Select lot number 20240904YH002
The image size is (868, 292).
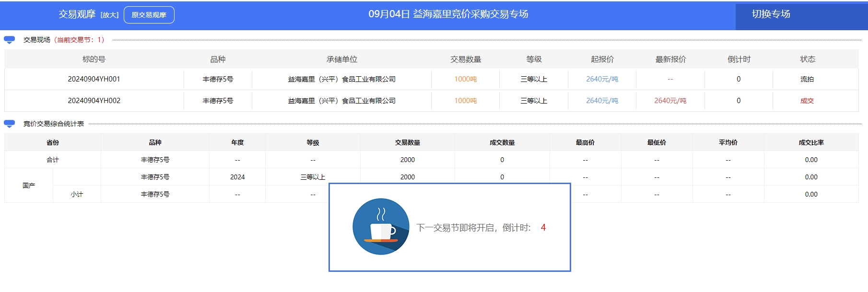(x=94, y=101)
